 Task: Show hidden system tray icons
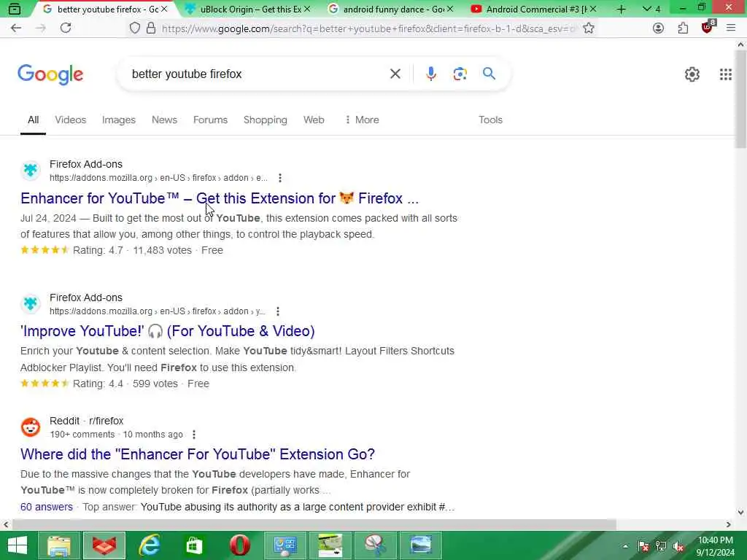625,547
